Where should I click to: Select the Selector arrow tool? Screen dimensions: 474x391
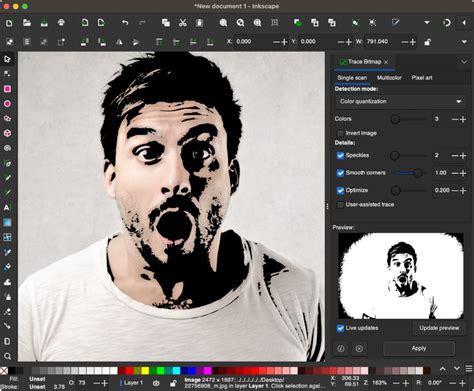coord(7,59)
